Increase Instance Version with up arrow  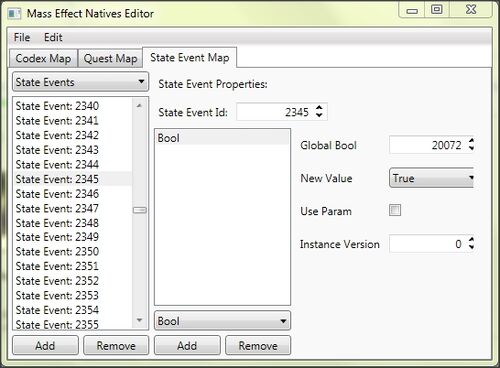click(471, 240)
